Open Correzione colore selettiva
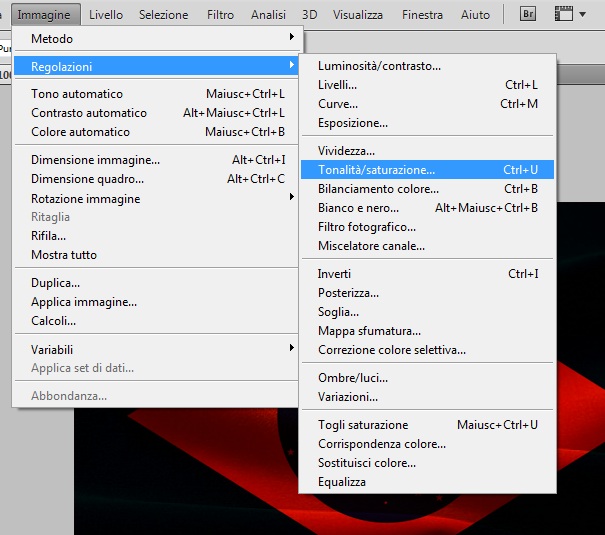This screenshot has height=535, width=605. (x=427, y=350)
